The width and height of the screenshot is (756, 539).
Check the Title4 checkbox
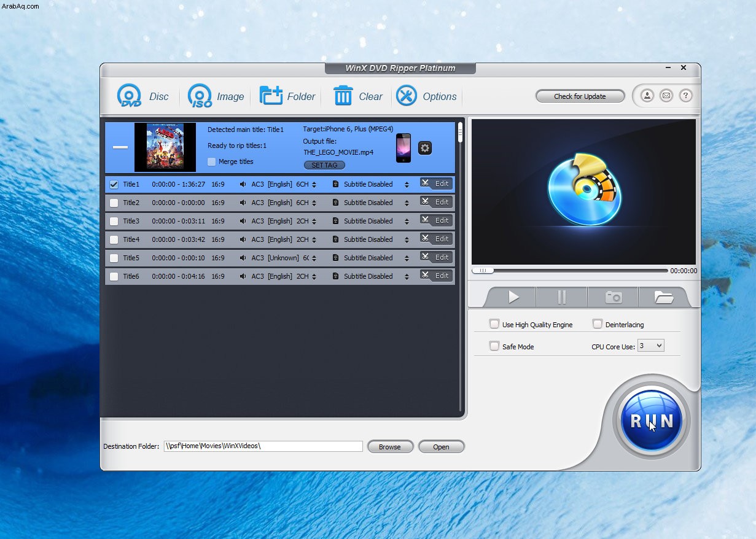[114, 239]
